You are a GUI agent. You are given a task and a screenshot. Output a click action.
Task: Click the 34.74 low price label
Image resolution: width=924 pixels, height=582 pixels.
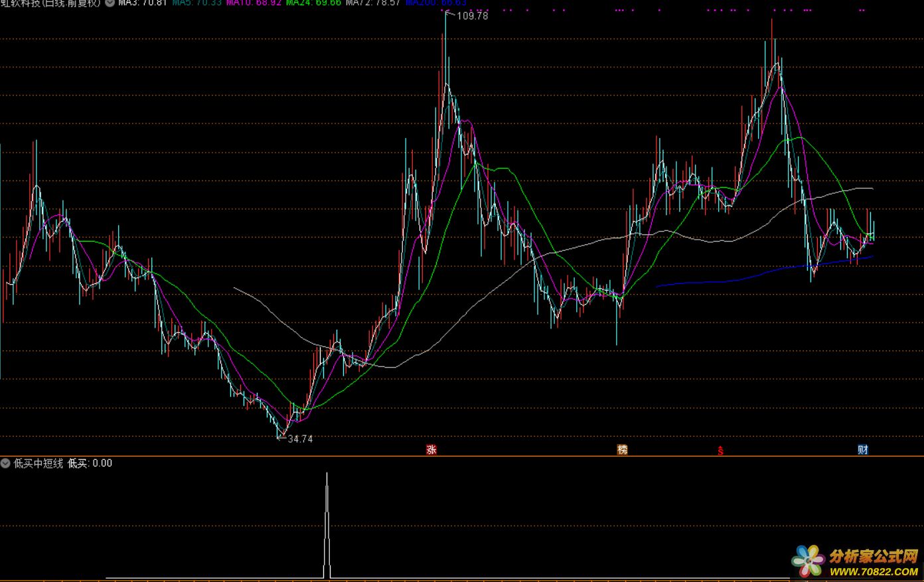(300, 439)
